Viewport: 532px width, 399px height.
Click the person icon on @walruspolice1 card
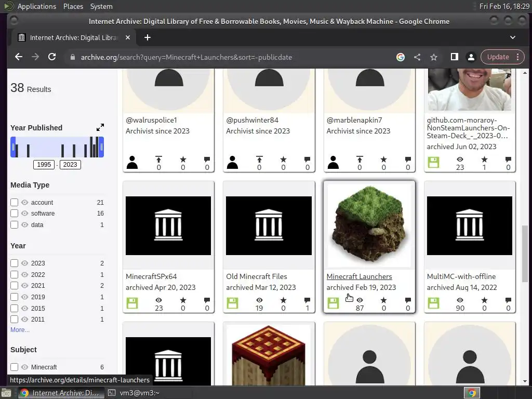coord(132,163)
